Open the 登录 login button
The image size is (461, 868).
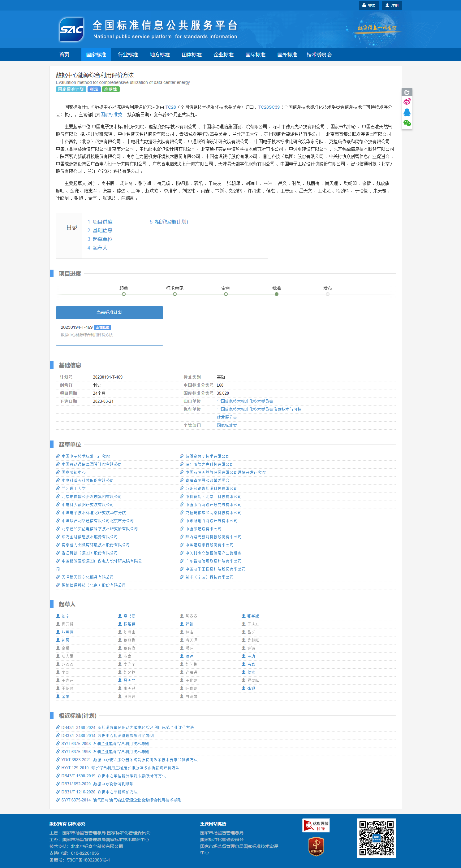[369, 5]
